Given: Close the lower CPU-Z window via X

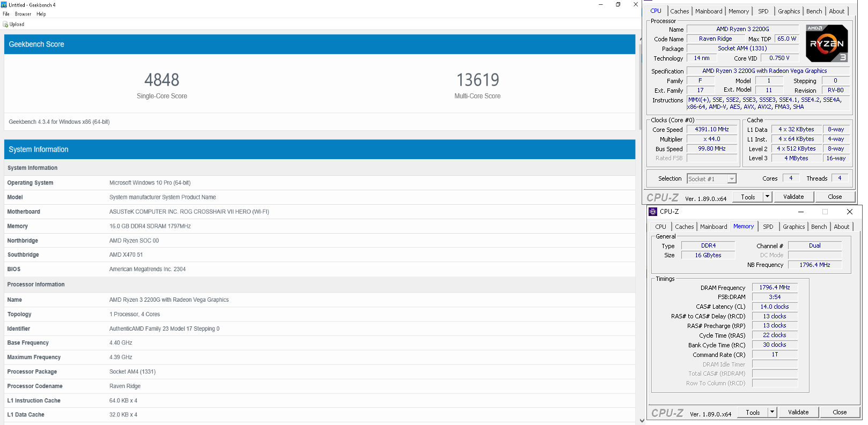Looking at the screenshot, I should click(x=849, y=212).
